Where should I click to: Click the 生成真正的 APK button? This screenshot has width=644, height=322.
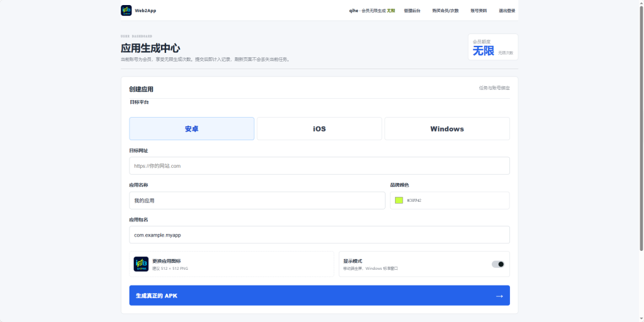(319, 296)
